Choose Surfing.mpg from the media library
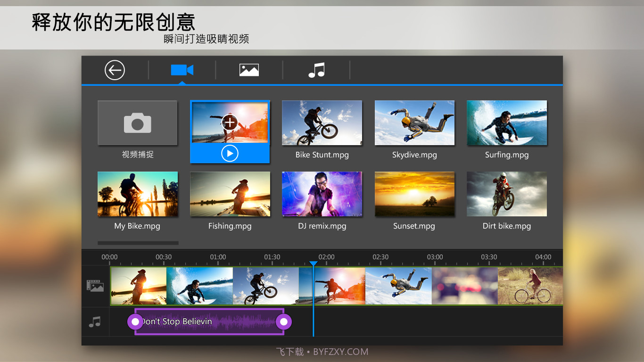 coord(506,123)
